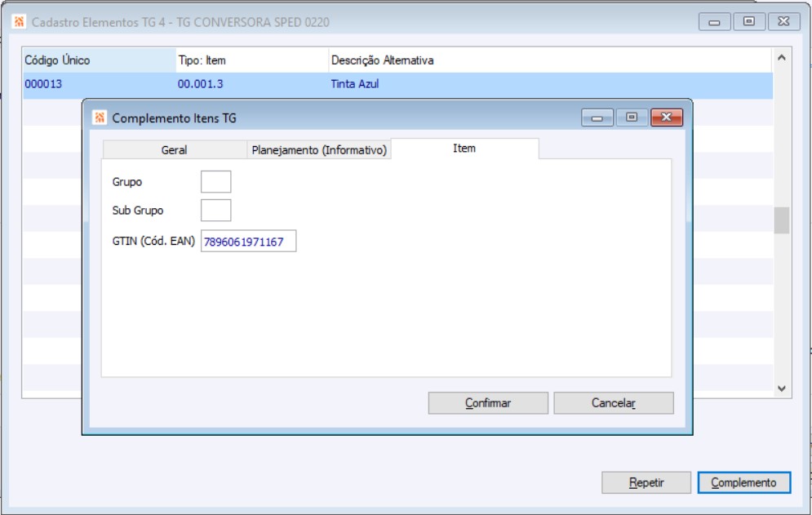This screenshot has width=812, height=515.
Task: Click the Tipo: Item column header
Action: click(252, 60)
